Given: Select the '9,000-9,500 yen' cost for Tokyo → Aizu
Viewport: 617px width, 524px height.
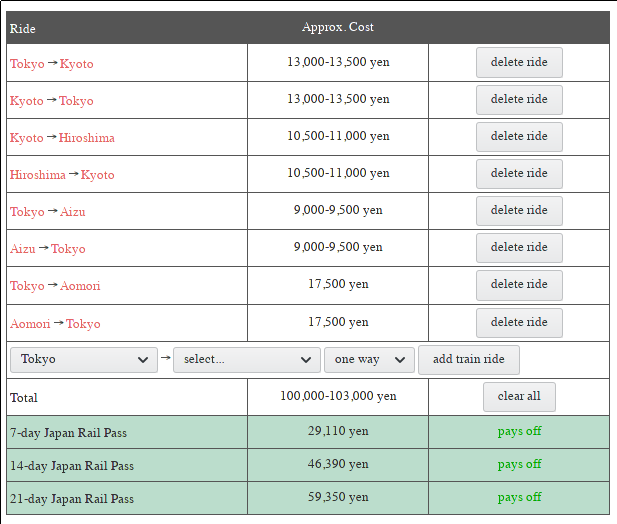Looking at the screenshot, I should (338, 210).
